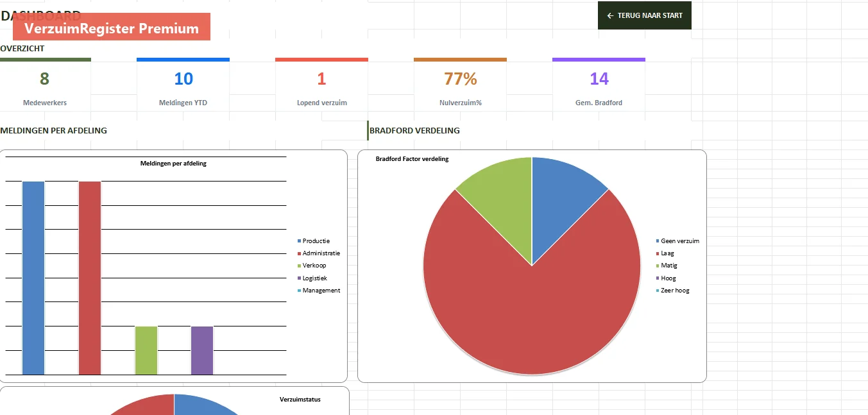Click the Meldingen per afdeling chart title

click(173, 164)
